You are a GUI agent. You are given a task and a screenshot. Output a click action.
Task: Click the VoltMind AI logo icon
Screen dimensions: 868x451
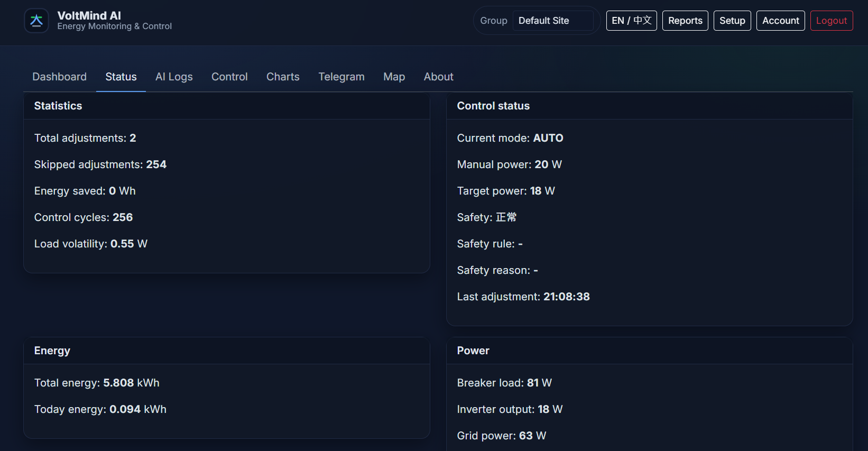click(36, 21)
